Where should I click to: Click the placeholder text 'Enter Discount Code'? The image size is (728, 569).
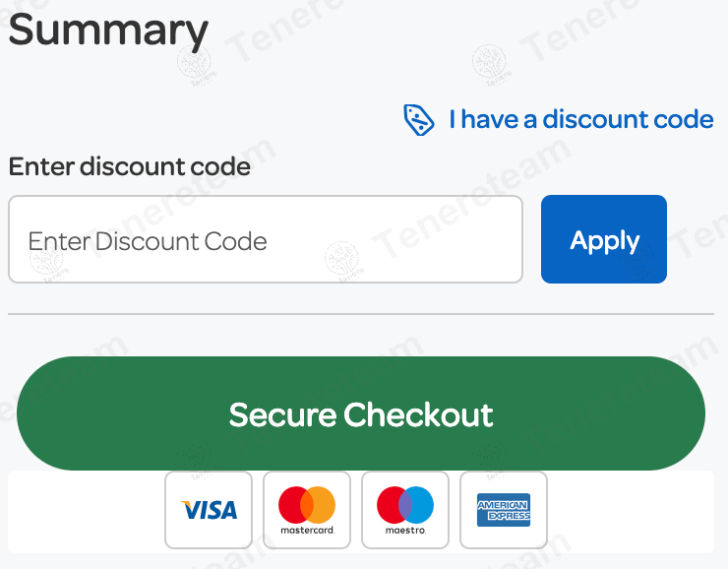click(x=148, y=241)
